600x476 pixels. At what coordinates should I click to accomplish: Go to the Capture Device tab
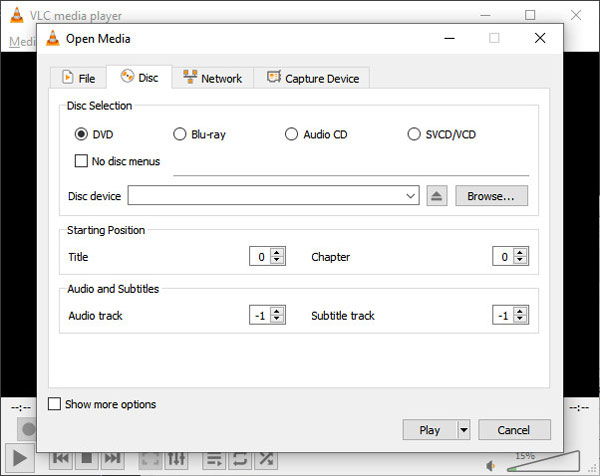click(x=312, y=78)
